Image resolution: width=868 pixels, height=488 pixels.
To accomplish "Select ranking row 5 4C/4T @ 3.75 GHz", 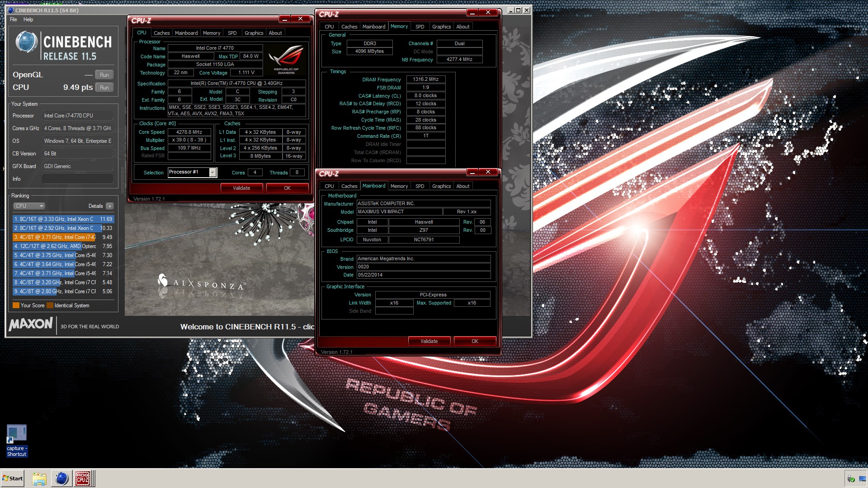I will 63,255.
